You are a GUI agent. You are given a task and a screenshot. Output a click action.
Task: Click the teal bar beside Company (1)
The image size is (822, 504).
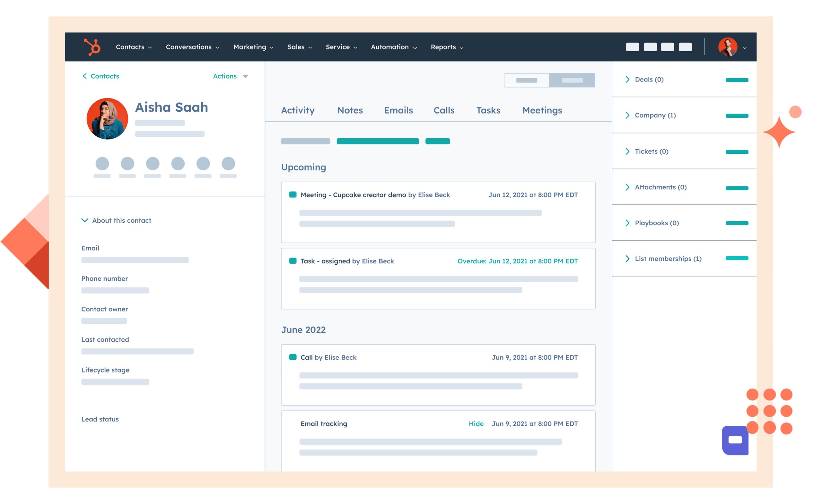(x=737, y=116)
